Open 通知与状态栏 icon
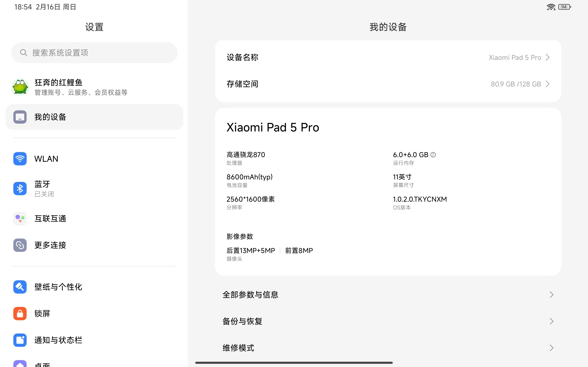The height and width of the screenshot is (367, 588). pyautogui.click(x=20, y=340)
